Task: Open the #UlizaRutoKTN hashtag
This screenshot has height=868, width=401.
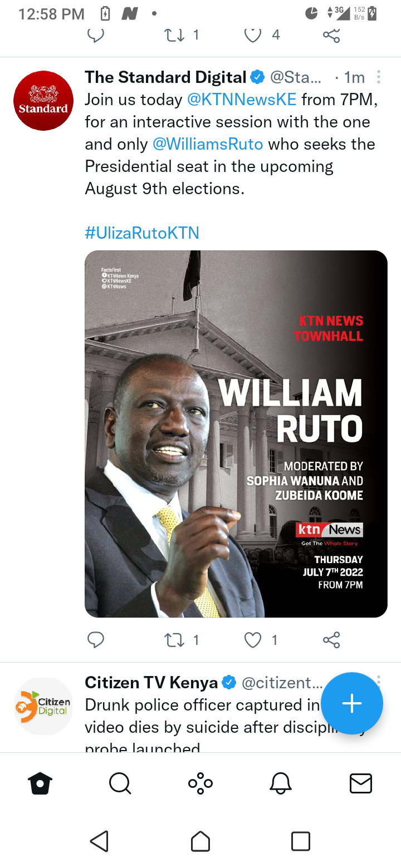Action: (142, 233)
